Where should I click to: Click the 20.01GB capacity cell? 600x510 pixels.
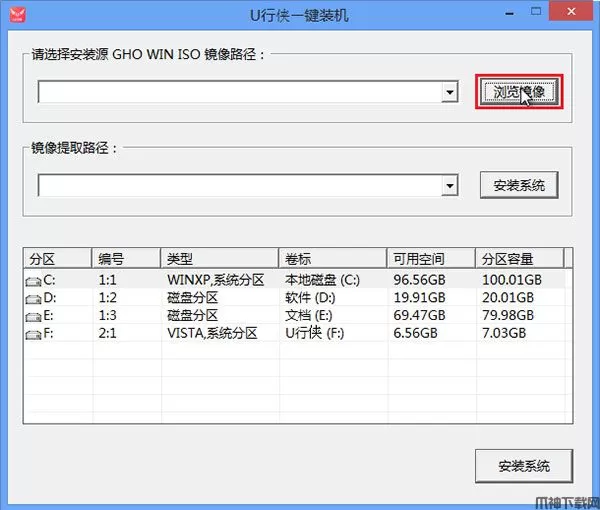(508, 298)
